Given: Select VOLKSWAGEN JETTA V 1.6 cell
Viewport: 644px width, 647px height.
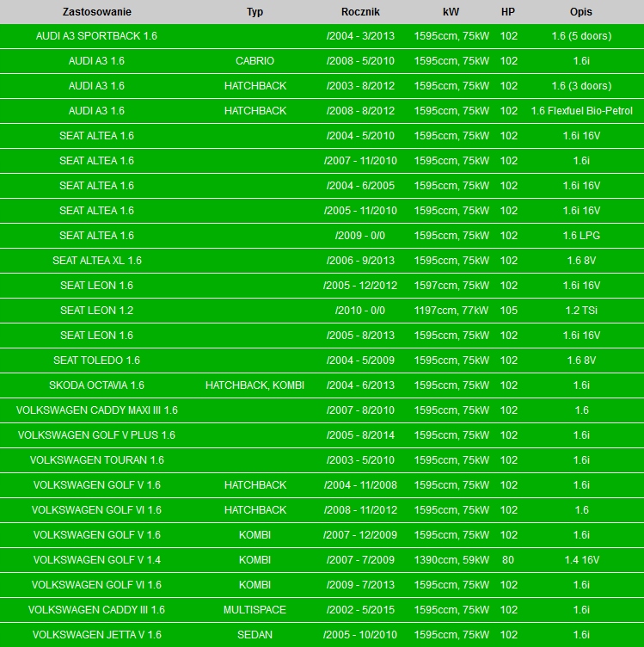Looking at the screenshot, I should point(97,635).
